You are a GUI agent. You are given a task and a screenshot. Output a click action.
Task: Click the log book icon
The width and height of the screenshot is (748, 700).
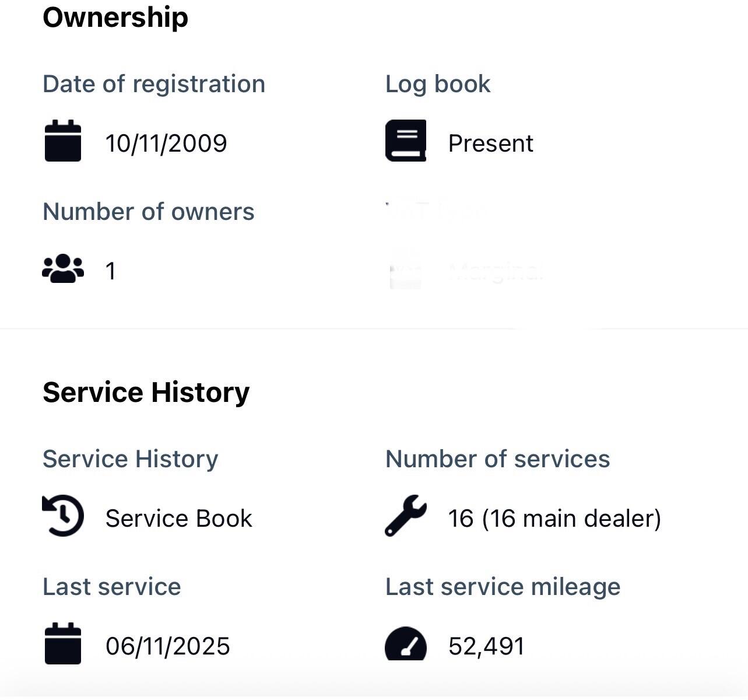coord(406,141)
